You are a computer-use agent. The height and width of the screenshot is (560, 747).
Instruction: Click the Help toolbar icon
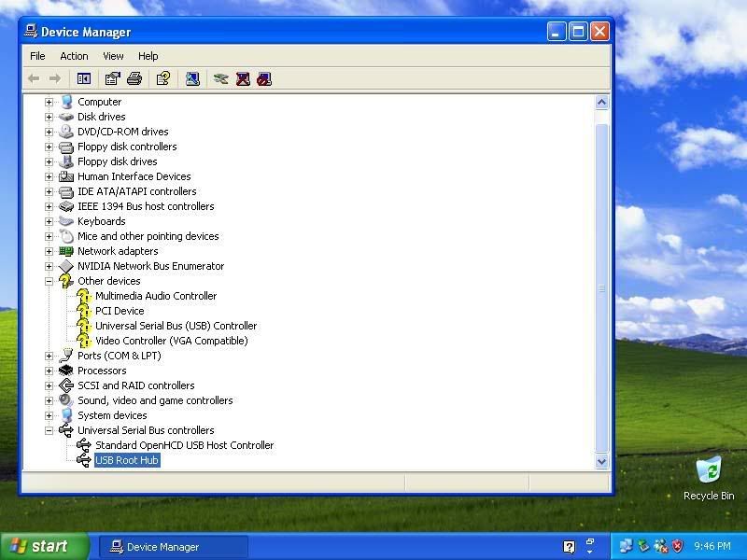tap(163, 79)
